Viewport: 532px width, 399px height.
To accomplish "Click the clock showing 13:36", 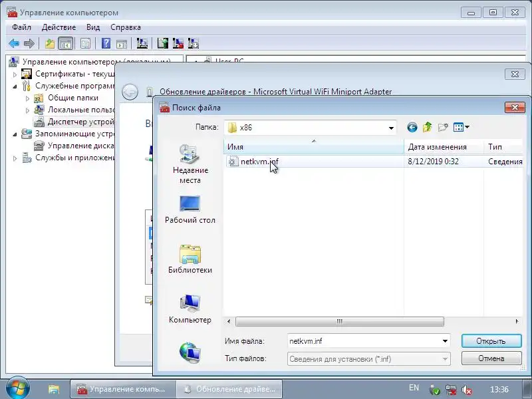I will point(499,389).
